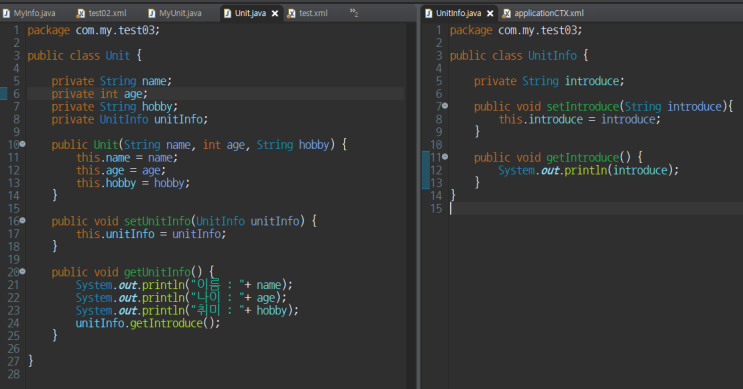Click the Java file icon on Unit.java tab
The width and height of the screenshot is (743, 389).
coord(227,13)
